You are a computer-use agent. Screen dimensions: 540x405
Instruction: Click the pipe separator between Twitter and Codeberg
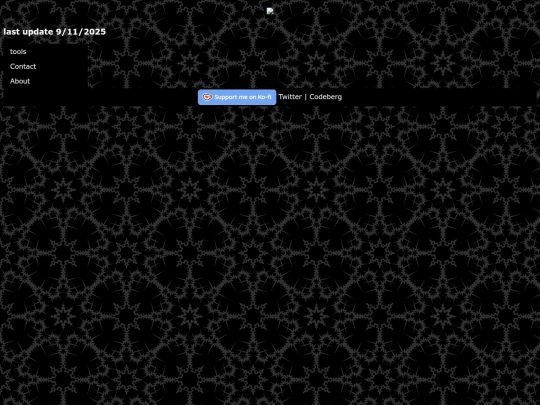tap(305, 97)
